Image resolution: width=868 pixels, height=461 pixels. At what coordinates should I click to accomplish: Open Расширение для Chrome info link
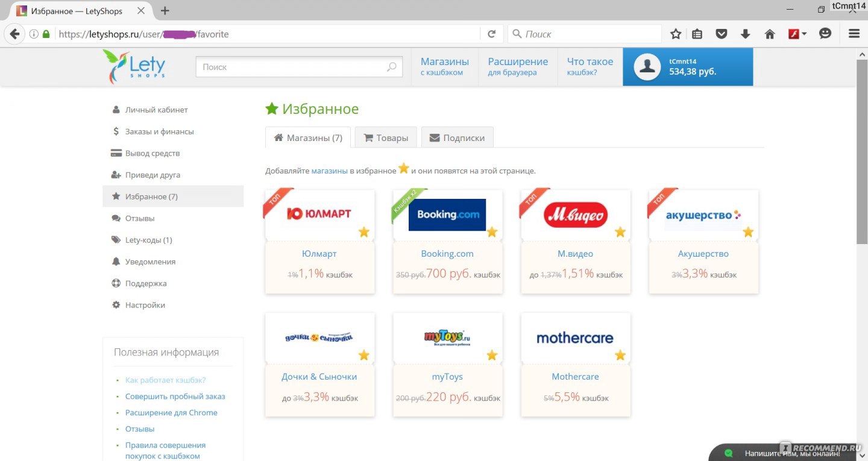(171, 413)
